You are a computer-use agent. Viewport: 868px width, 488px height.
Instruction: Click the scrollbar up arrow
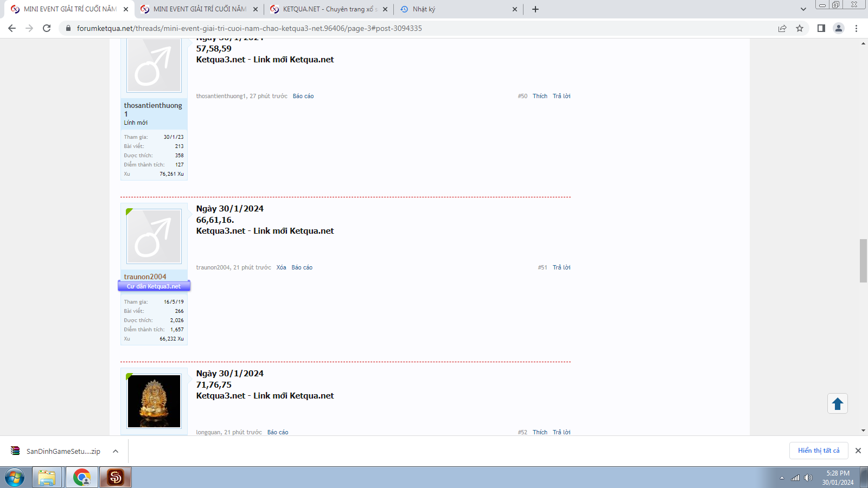(x=863, y=43)
